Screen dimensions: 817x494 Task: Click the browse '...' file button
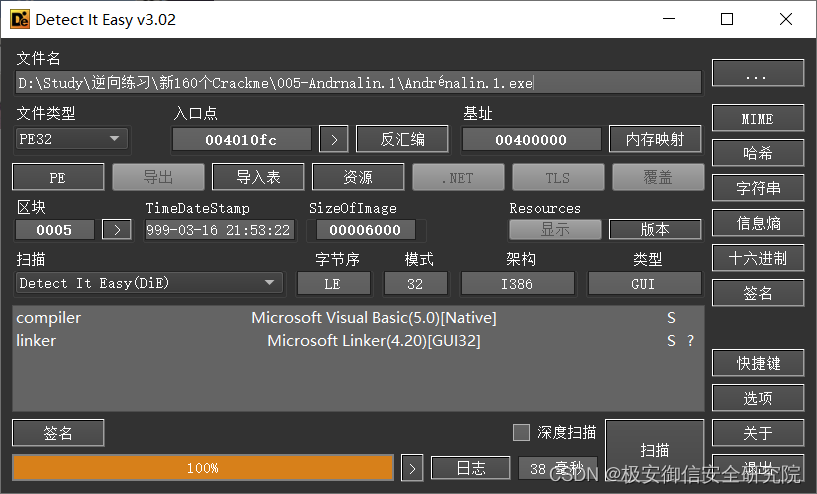point(758,73)
